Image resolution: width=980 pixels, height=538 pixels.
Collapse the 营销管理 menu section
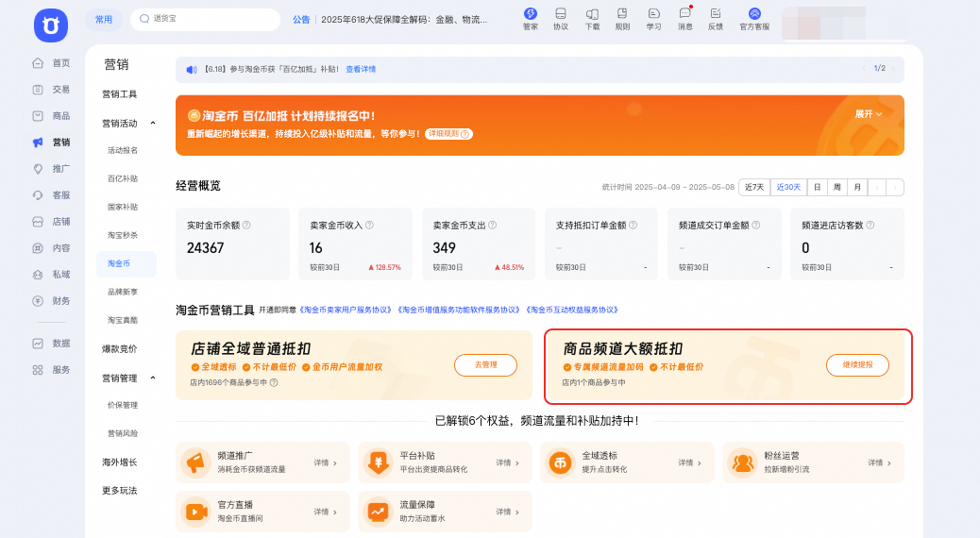(153, 378)
